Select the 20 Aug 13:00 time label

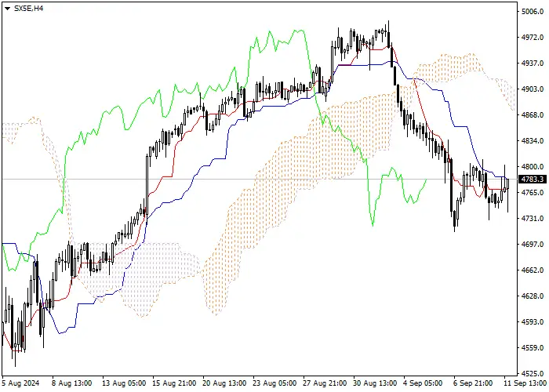(224, 383)
